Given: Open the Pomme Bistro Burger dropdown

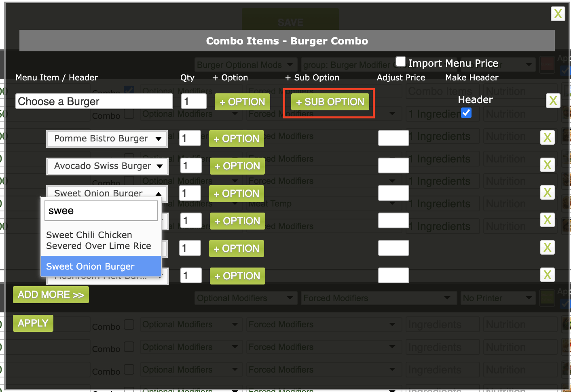Looking at the screenshot, I should [x=107, y=139].
